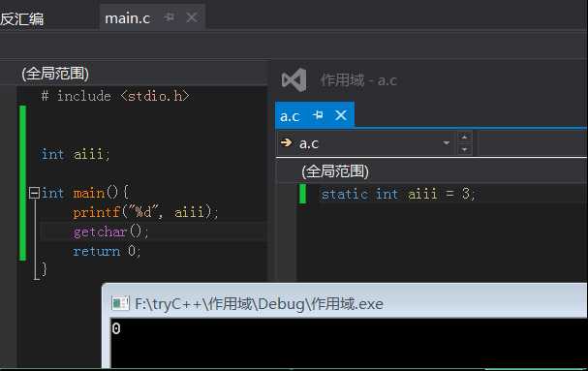The image size is (588, 371).
Task: Click the console title 作用域.exe path
Action: [x=259, y=303]
